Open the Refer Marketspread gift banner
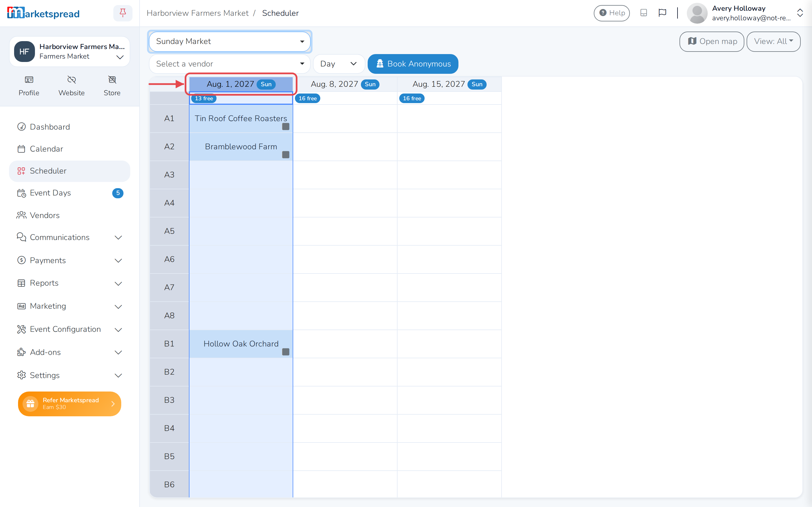The height and width of the screenshot is (507, 812). 69,404
